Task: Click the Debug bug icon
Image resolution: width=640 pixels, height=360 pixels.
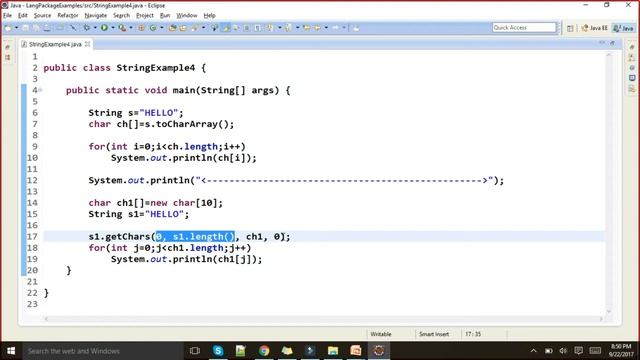Action: [x=87, y=28]
